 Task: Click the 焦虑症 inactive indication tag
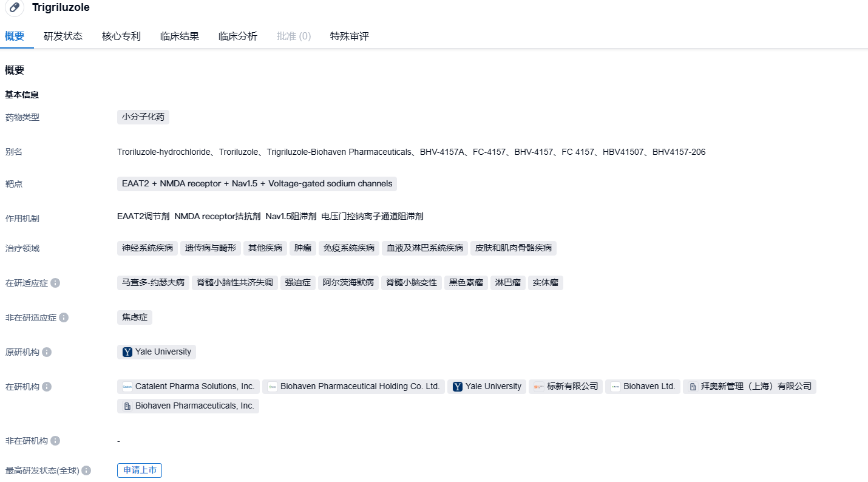pos(135,317)
